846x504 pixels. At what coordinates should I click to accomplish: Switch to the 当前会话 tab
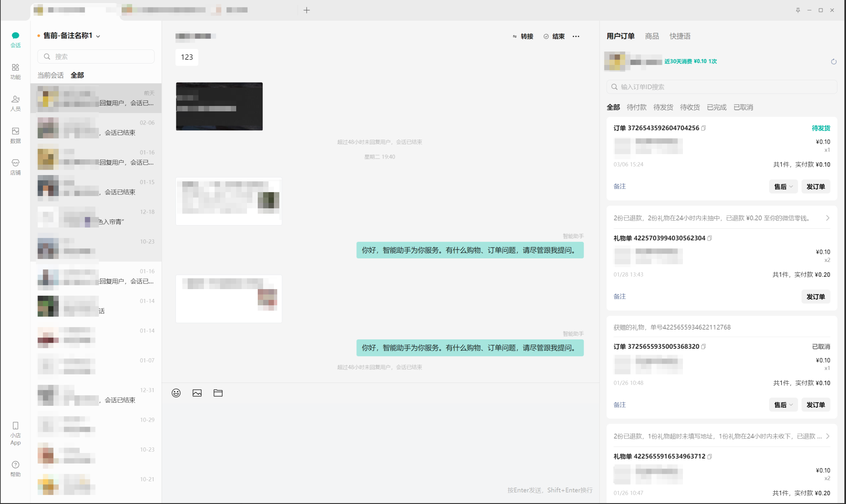(x=50, y=75)
